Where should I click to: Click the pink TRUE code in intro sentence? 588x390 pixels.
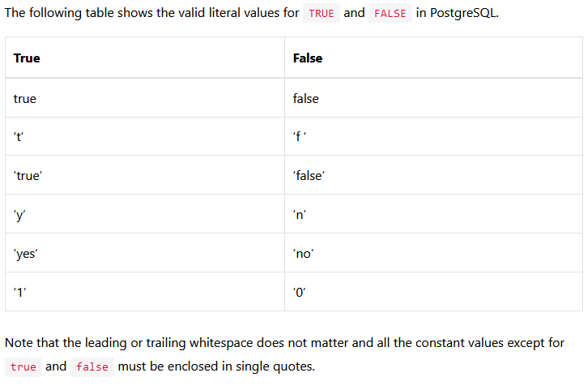pyautogui.click(x=321, y=14)
